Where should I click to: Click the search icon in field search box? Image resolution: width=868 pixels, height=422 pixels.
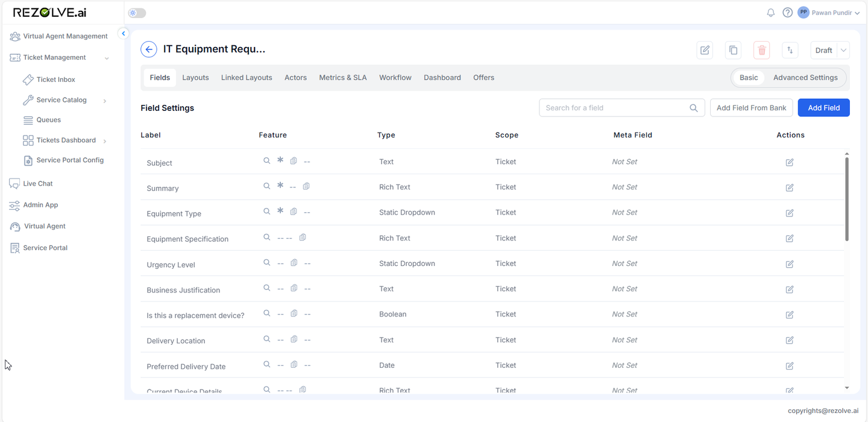[x=694, y=108]
